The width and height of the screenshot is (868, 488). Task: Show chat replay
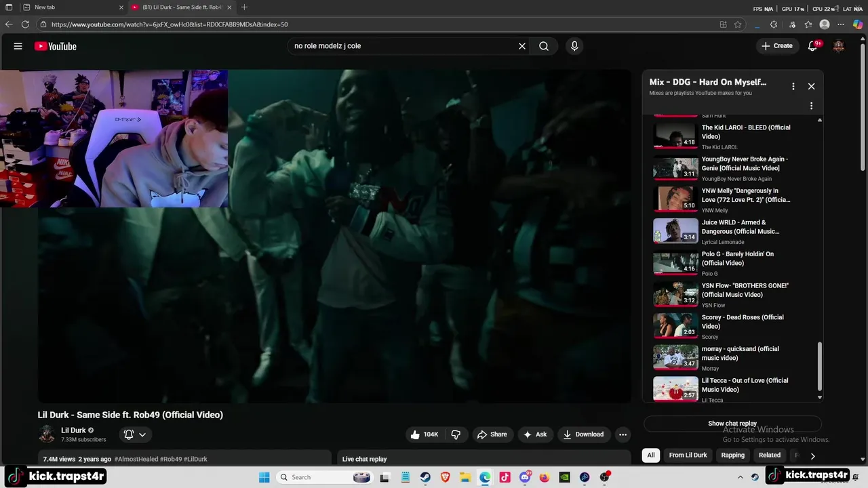click(x=732, y=424)
